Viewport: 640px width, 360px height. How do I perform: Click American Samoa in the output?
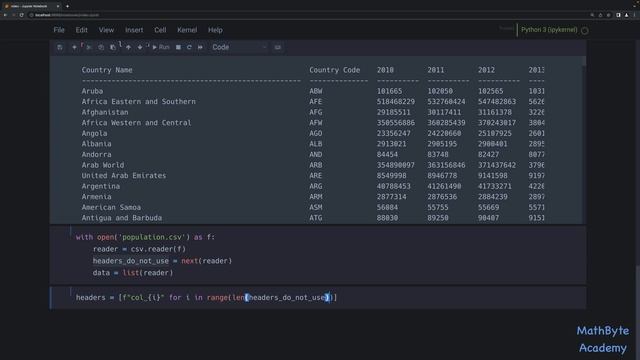pyautogui.click(x=111, y=207)
